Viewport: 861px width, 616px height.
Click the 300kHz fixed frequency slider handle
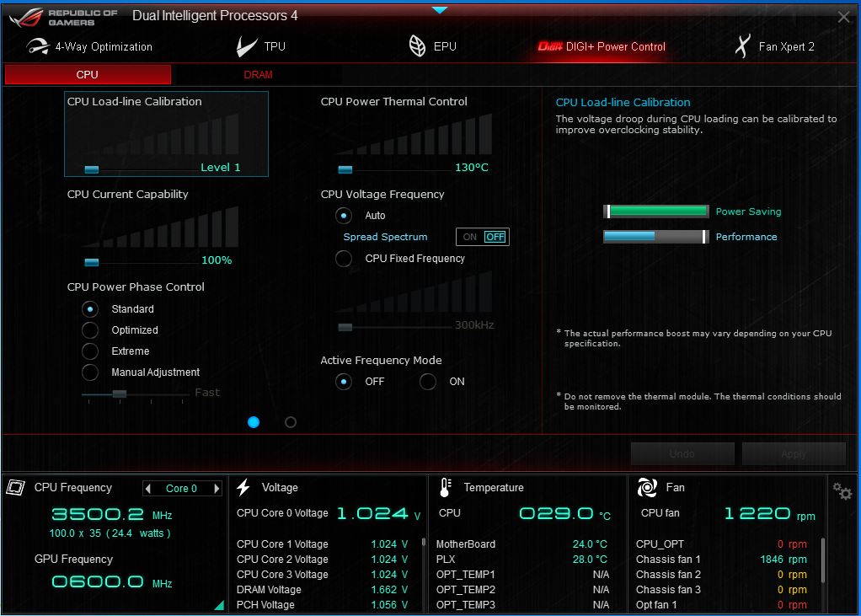pyautogui.click(x=345, y=328)
